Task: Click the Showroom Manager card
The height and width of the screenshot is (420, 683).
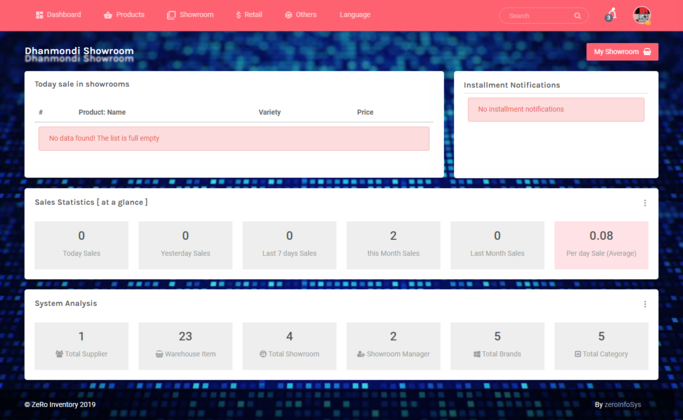Action: pos(393,345)
